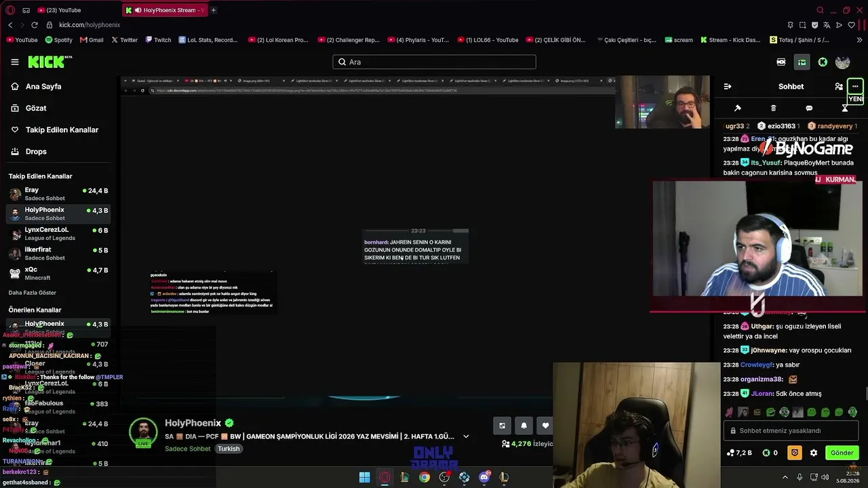Click the Sohbet chat header title

(791, 87)
